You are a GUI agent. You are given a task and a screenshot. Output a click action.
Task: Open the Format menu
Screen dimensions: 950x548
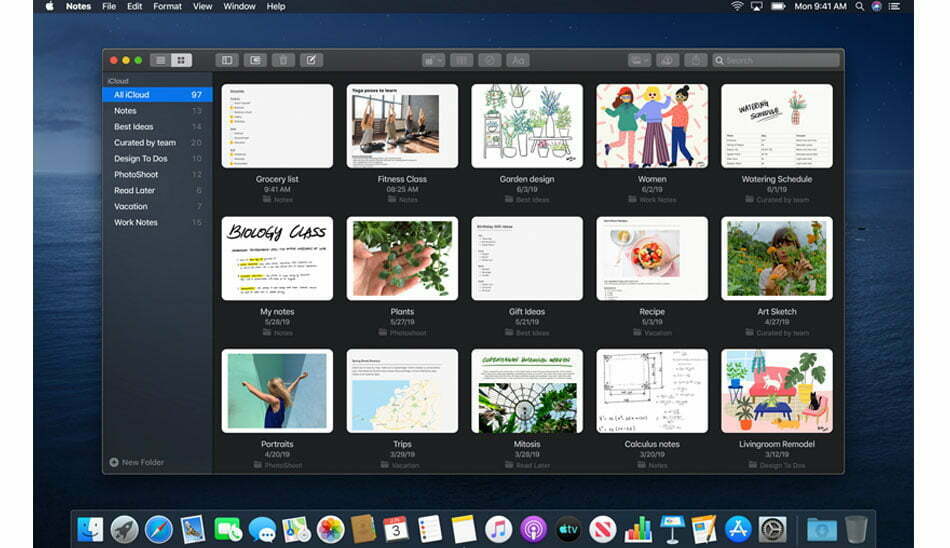point(167,6)
